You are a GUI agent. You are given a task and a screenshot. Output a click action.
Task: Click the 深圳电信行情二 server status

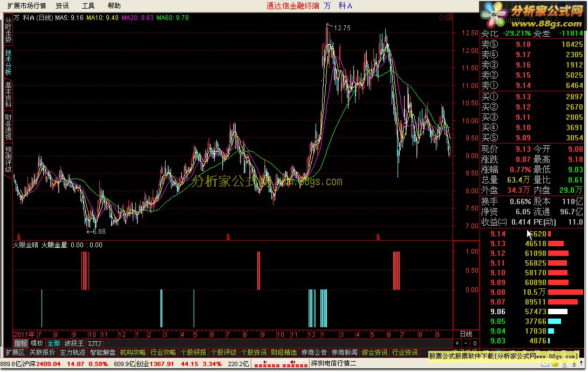click(x=333, y=363)
